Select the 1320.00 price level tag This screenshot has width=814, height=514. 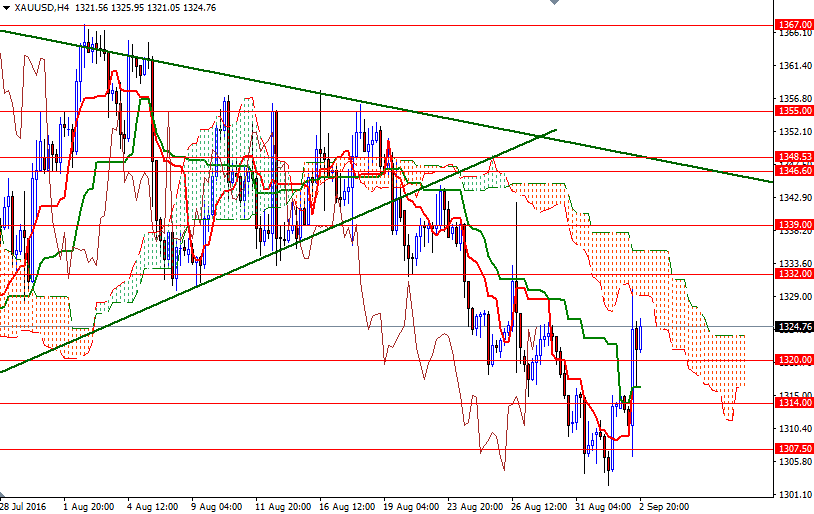pyautogui.click(x=792, y=360)
